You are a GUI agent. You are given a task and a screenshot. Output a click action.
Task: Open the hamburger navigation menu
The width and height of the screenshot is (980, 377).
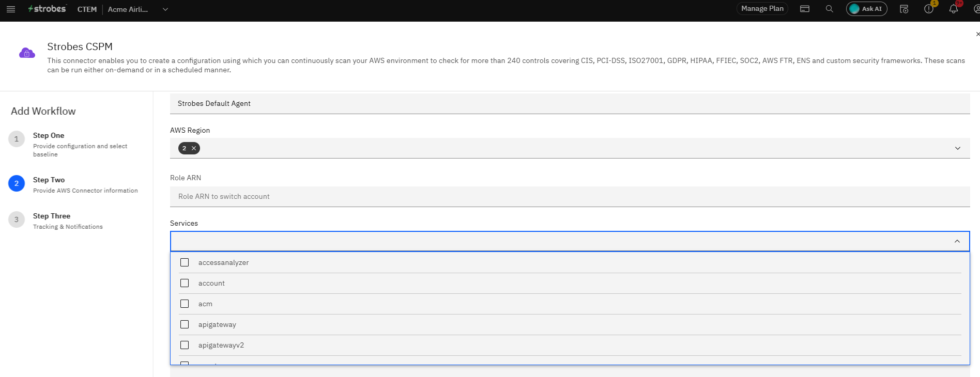point(10,9)
